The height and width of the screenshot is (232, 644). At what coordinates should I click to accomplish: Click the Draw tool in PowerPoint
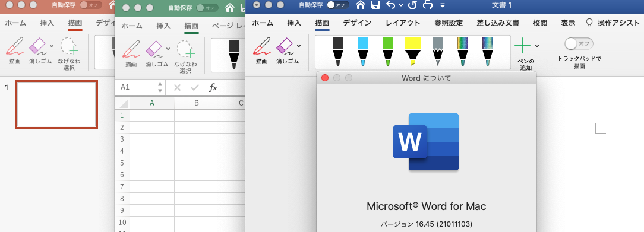tap(15, 51)
